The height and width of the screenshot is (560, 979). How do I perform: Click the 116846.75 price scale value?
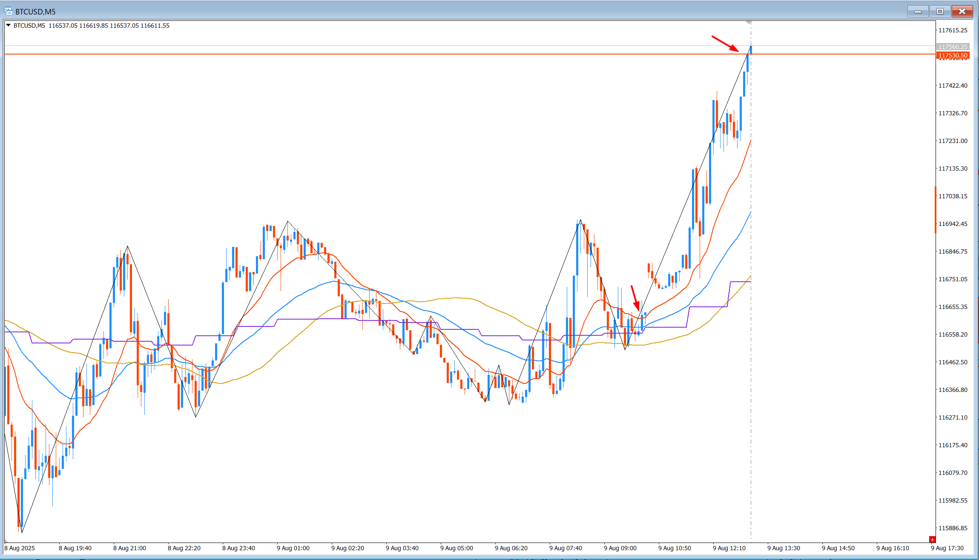click(953, 251)
